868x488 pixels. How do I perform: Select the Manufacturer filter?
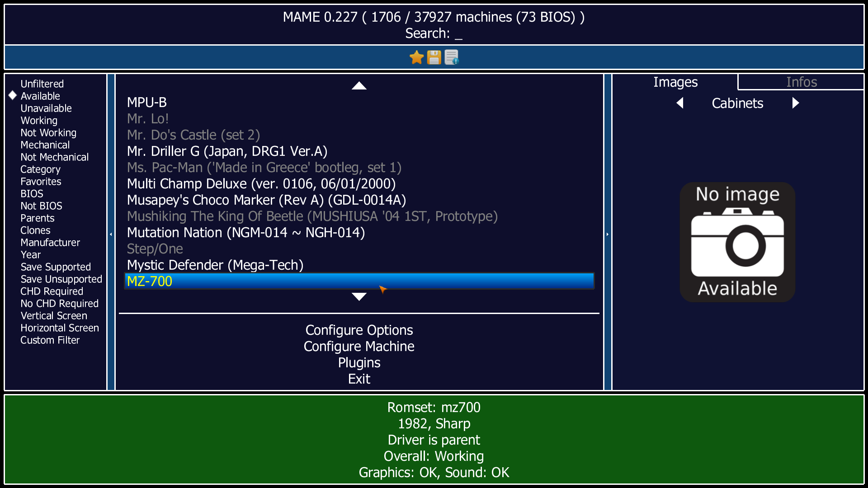point(50,242)
